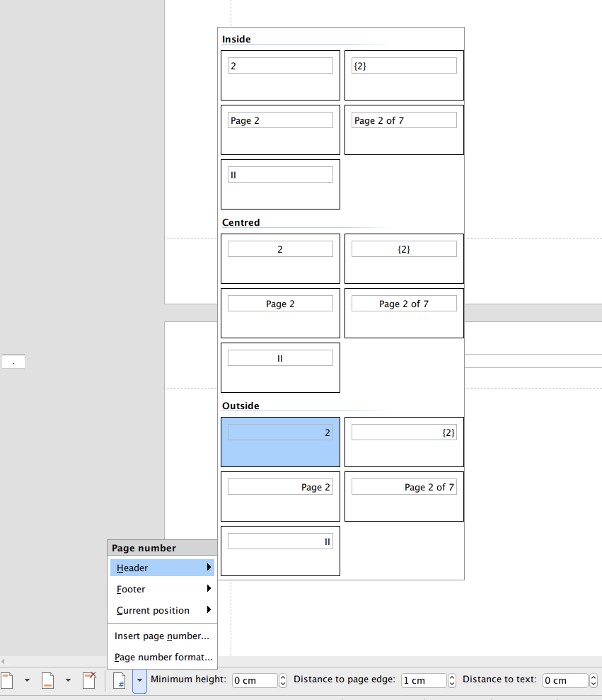Click the remove header/footer icon with red X
602x700 pixels.
89,680
